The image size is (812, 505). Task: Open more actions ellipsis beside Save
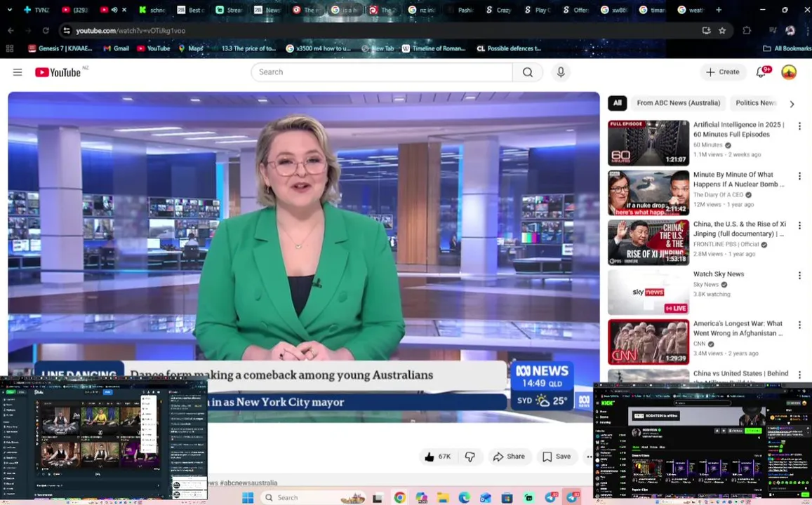point(589,457)
